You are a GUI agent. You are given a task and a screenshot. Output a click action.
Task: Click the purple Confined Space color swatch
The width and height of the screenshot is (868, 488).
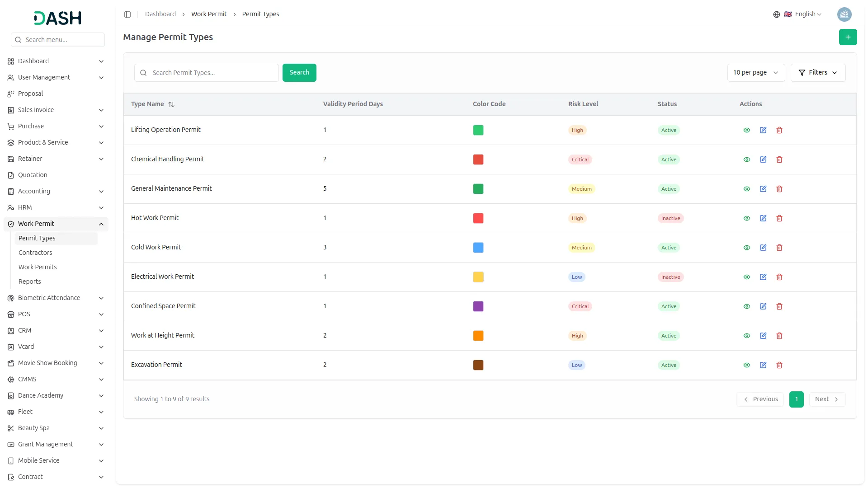coord(478,306)
